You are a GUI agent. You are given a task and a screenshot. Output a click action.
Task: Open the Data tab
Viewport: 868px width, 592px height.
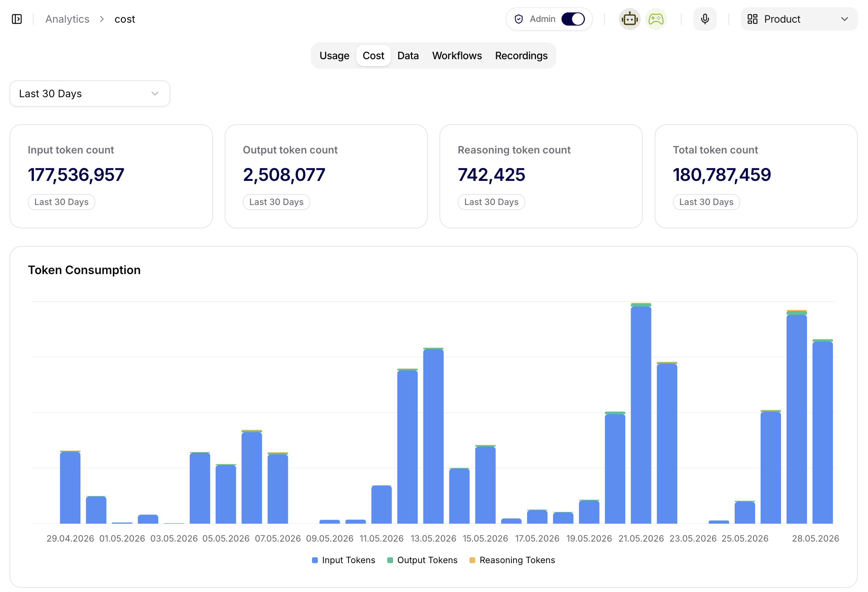tap(408, 56)
